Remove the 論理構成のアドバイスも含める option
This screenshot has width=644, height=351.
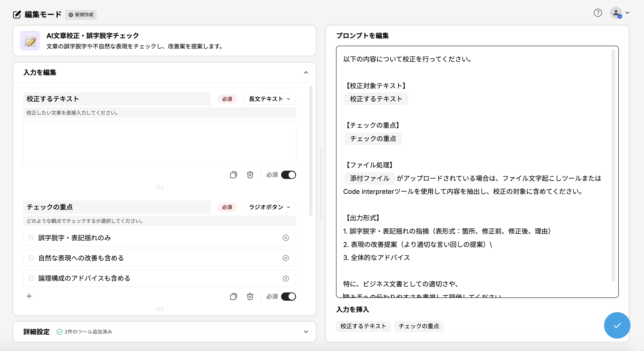tap(285, 278)
